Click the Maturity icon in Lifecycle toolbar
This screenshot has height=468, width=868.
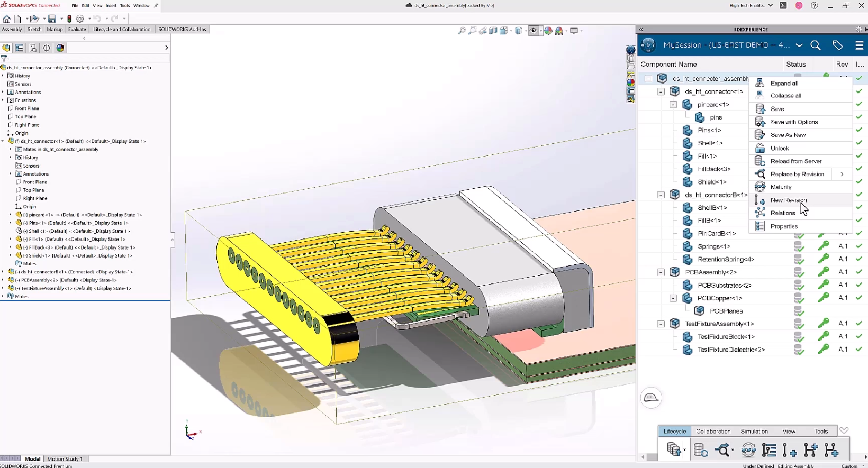click(x=748, y=450)
